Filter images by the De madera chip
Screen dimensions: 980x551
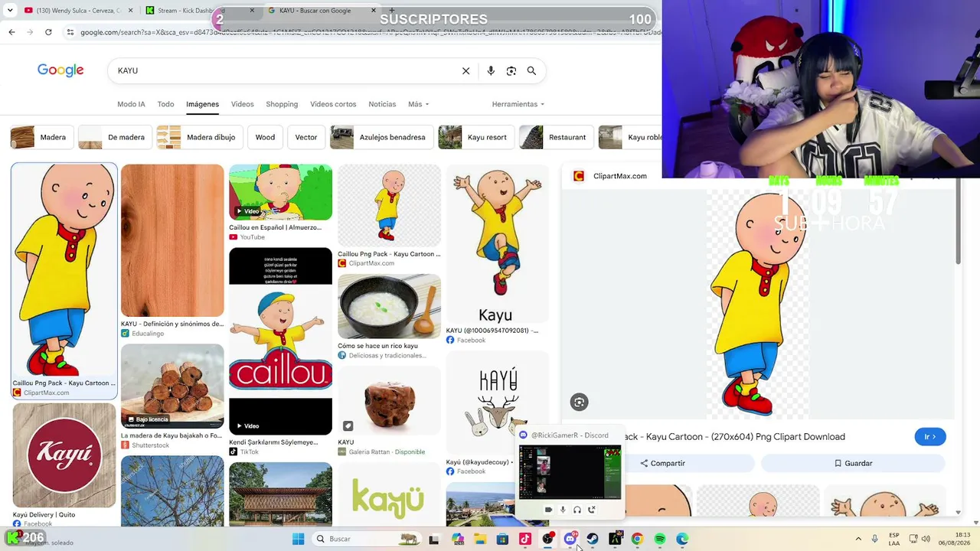point(115,137)
